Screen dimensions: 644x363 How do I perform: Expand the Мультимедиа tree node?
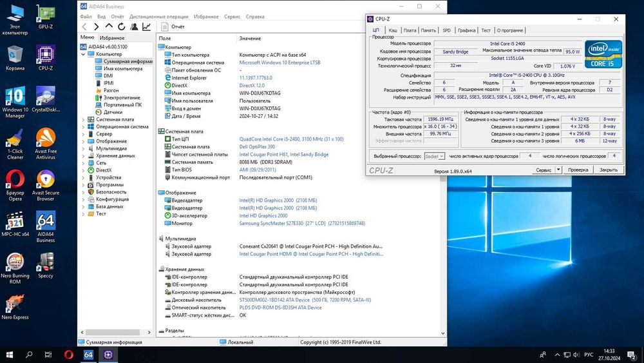[x=83, y=148]
